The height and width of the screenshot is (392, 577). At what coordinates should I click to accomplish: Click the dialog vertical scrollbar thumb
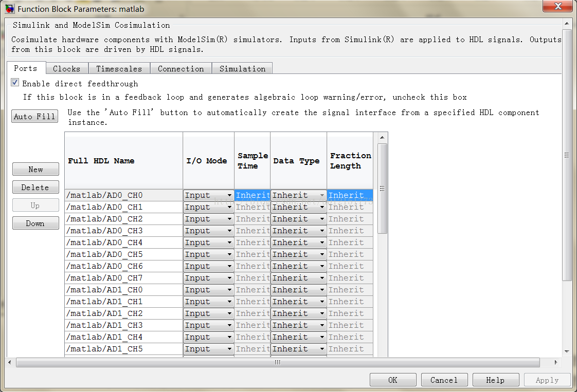[567, 155]
